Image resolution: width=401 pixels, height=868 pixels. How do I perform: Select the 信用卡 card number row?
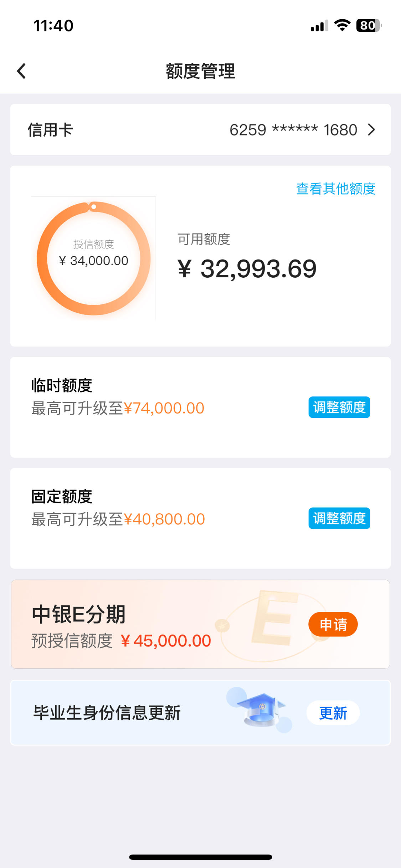200,129
